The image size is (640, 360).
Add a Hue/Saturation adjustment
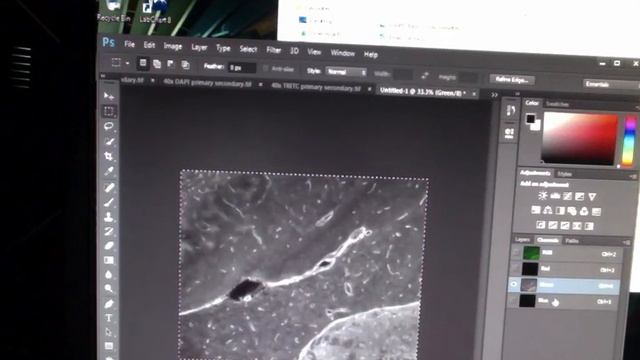pos(536,210)
